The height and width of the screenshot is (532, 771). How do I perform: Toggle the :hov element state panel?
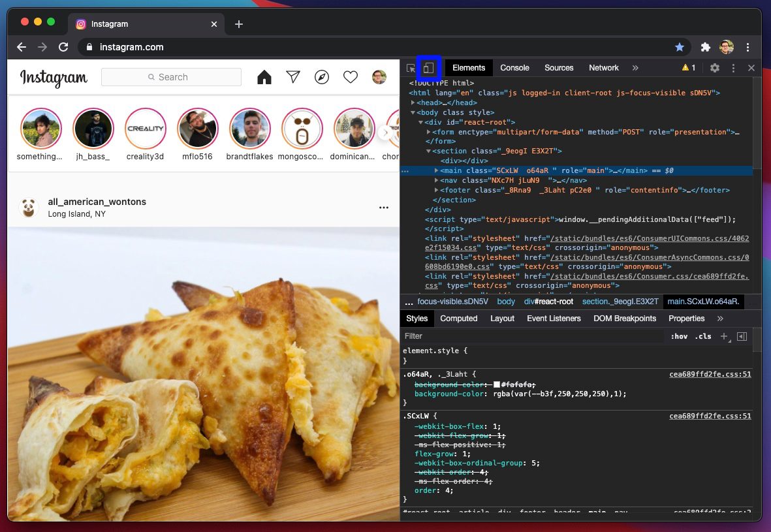(678, 336)
